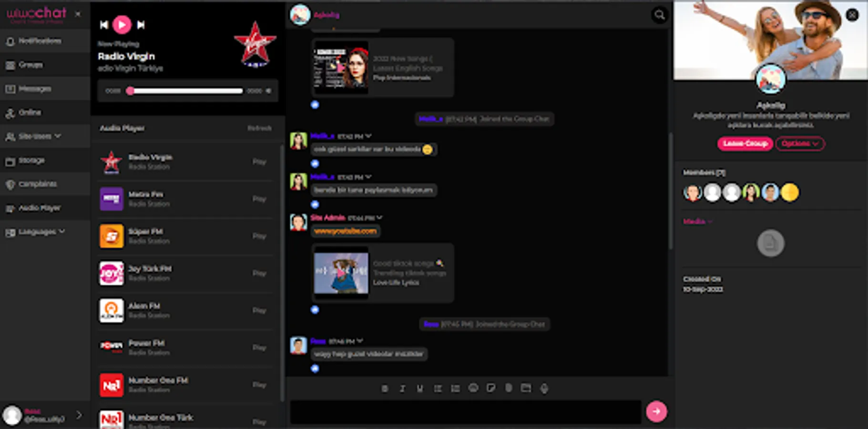Viewport: 868px width, 429px height.
Task: Open the Complaints section
Action: click(45, 184)
